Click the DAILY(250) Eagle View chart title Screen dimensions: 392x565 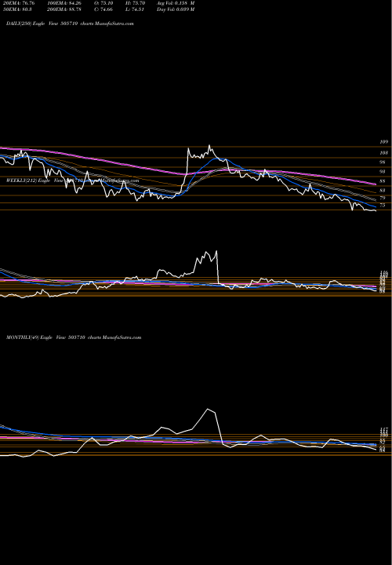70,24
